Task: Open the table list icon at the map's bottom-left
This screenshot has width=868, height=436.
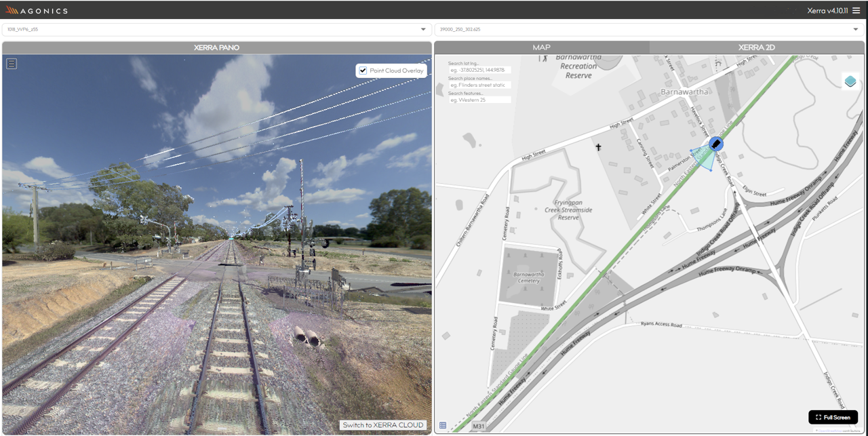Action: click(443, 426)
